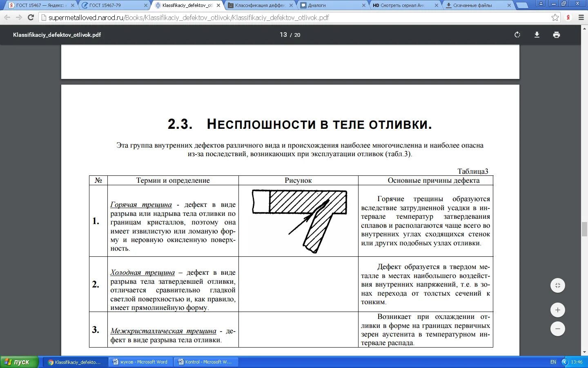Screen dimensions: 588x368
Task: Click the term Межкристаллическая трещина
Action: coord(163,331)
